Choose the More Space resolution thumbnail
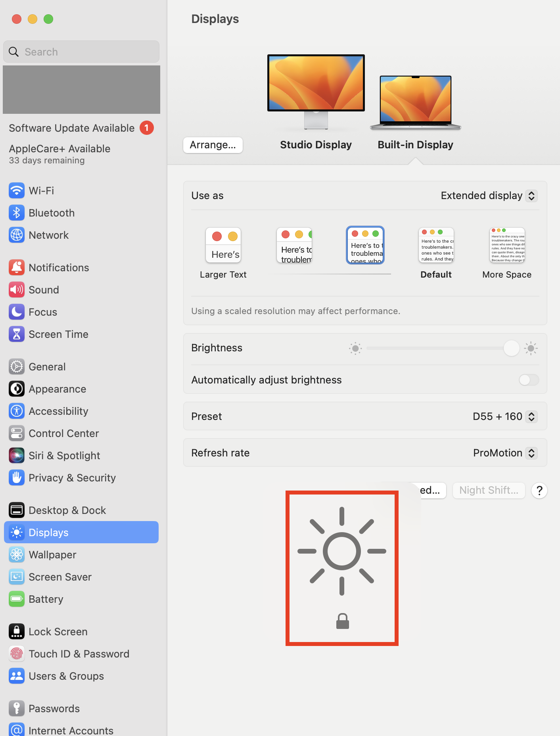The height and width of the screenshot is (736, 560). pyautogui.click(x=507, y=245)
